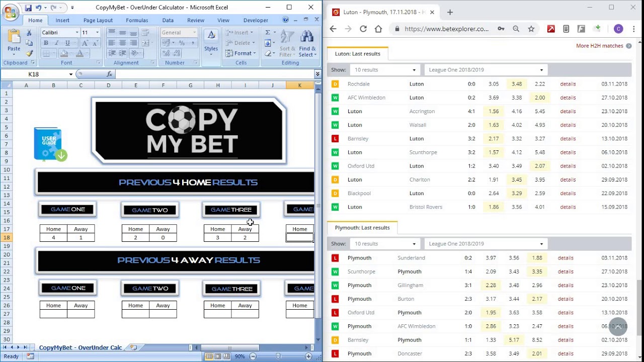Open the Font size dropdown
Image resolution: width=644 pixels, height=362 pixels.
(x=97, y=33)
